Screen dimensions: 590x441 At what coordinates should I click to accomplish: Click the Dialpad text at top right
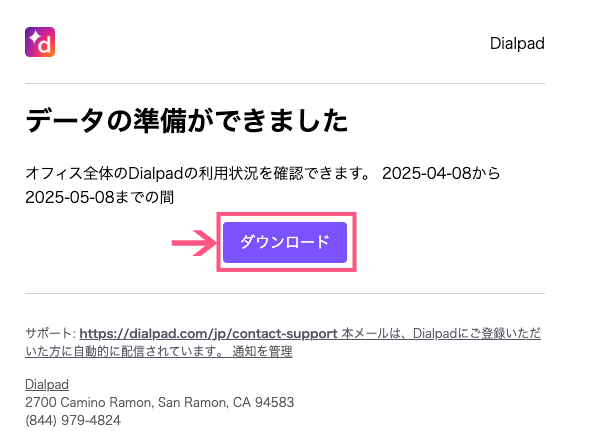click(517, 44)
